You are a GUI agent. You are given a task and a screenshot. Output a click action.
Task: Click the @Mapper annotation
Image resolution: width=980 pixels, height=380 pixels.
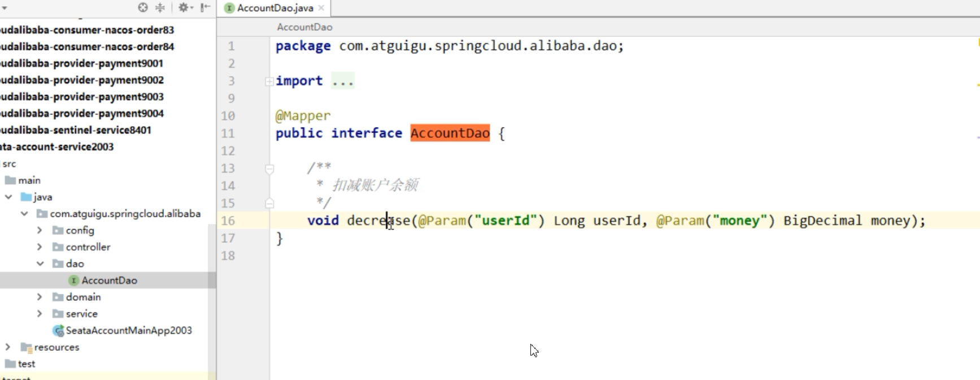(x=303, y=116)
